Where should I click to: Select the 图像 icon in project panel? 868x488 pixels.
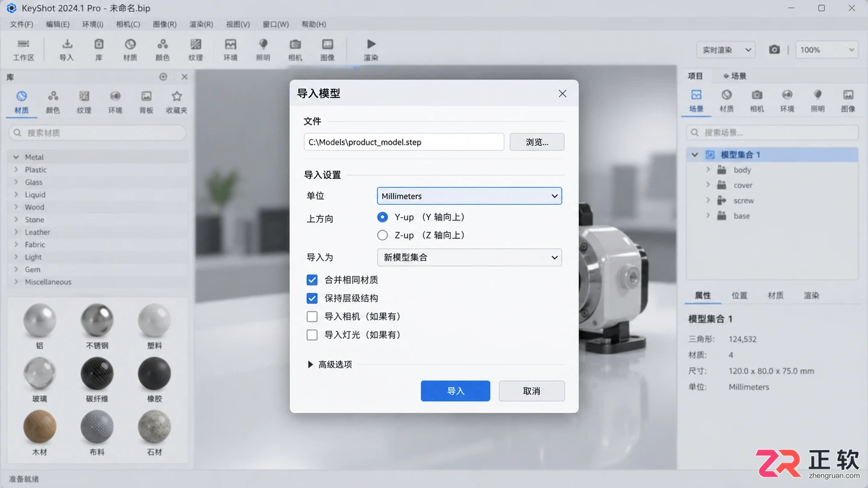[x=848, y=95]
